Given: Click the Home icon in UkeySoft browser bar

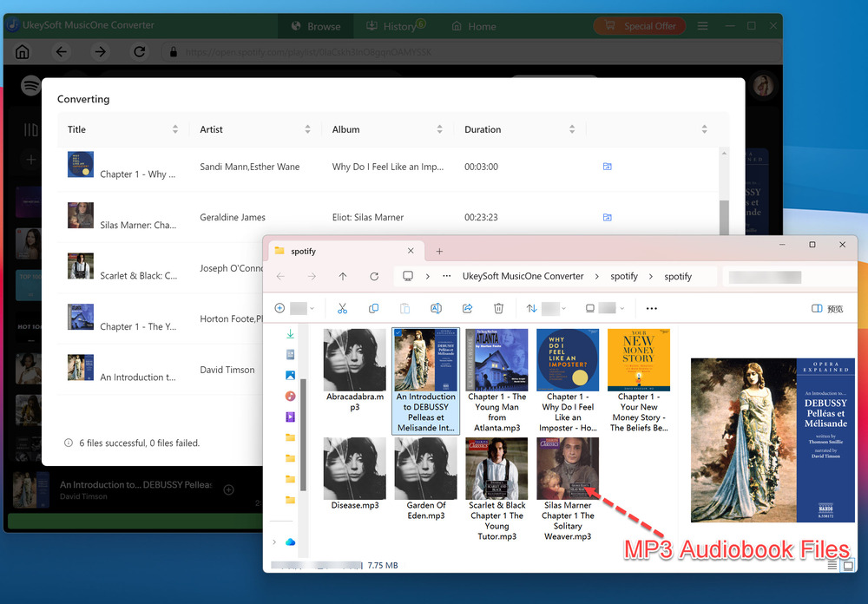Looking at the screenshot, I should tap(23, 52).
